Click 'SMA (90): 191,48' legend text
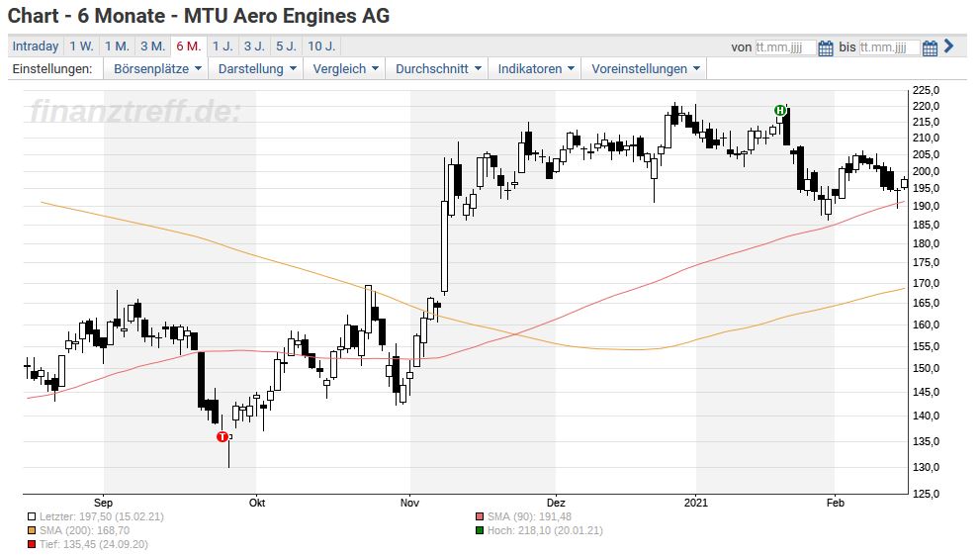This screenshot has height=557, width=980. [529, 517]
